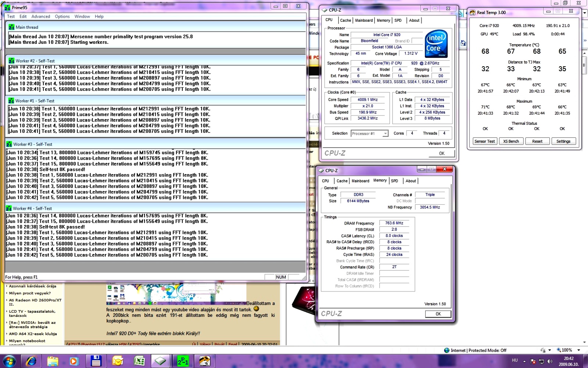Open IE security status dropdown arrow

pos(550,350)
